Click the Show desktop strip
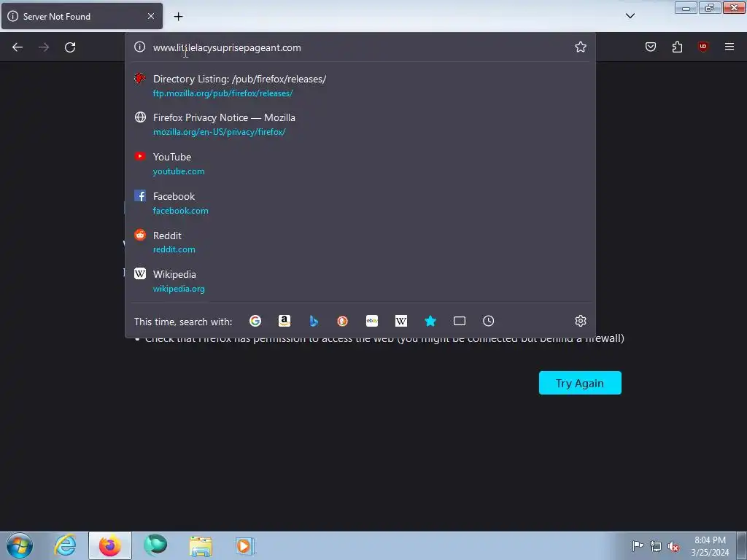The height and width of the screenshot is (560, 747). (x=742, y=545)
